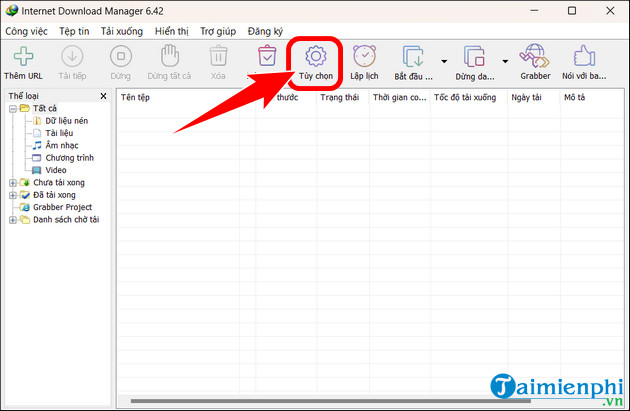Open the Hiển thị menu
The width and height of the screenshot is (630, 411).
coord(172,31)
